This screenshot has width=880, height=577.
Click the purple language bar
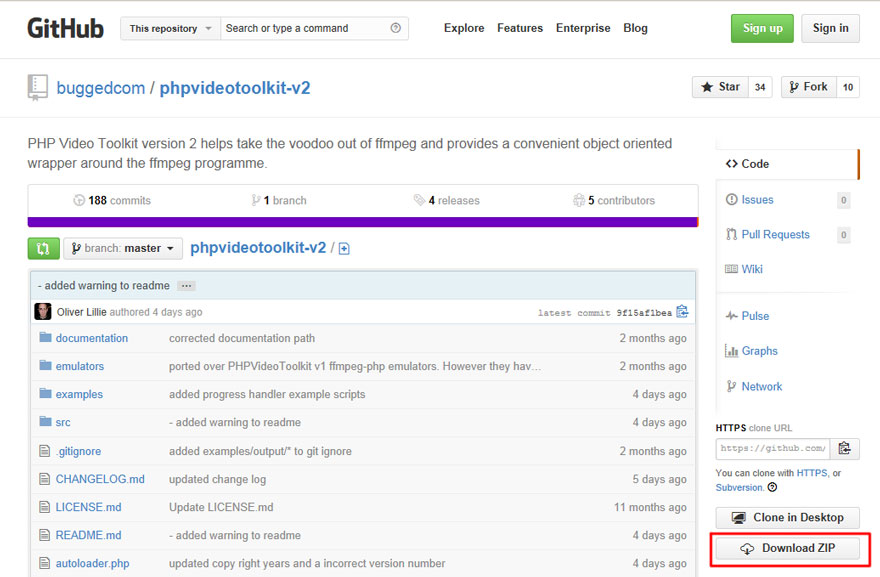(x=363, y=222)
